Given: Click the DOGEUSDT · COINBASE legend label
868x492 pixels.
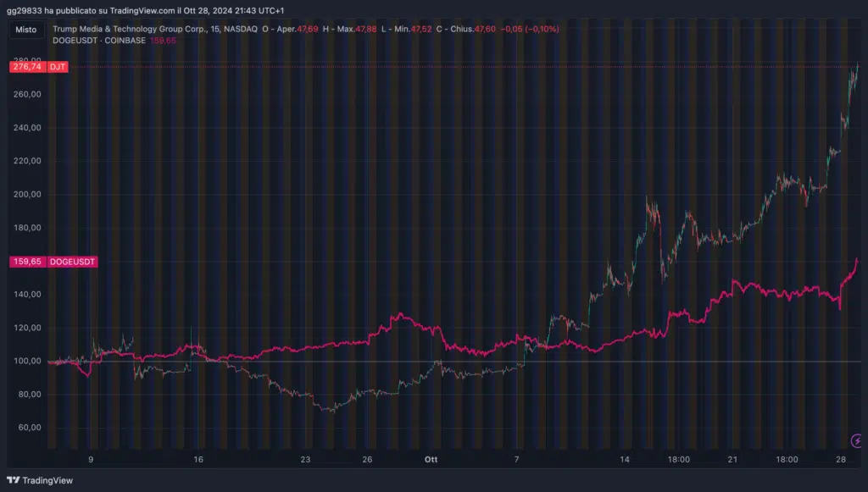Looking at the screenshot, I should pyautogui.click(x=99, y=41).
